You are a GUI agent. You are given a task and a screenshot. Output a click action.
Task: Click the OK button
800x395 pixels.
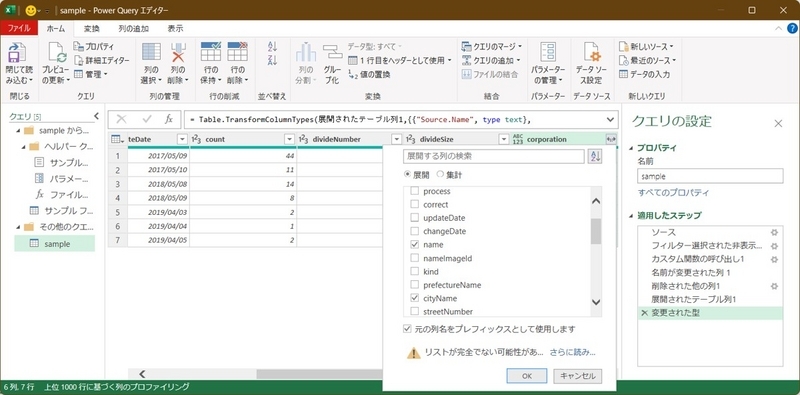pyautogui.click(x=527, y=376)
